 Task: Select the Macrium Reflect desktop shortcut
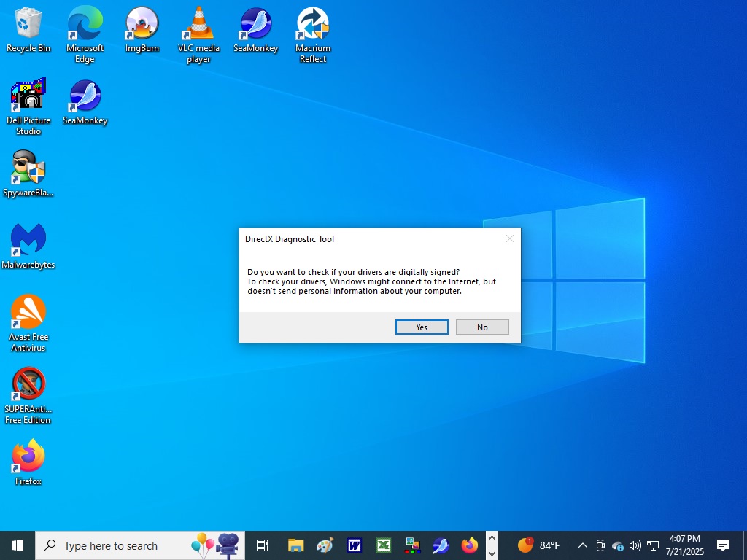313,35
